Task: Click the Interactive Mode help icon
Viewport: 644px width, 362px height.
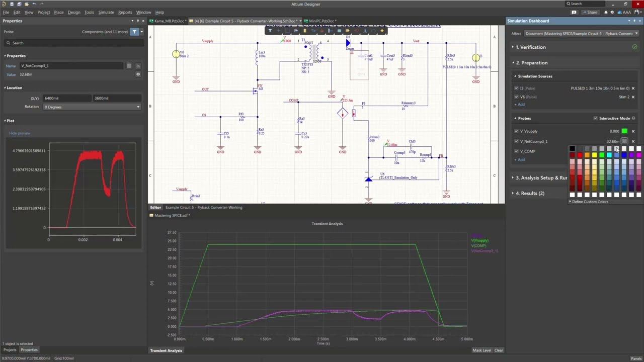Action: 633,118
